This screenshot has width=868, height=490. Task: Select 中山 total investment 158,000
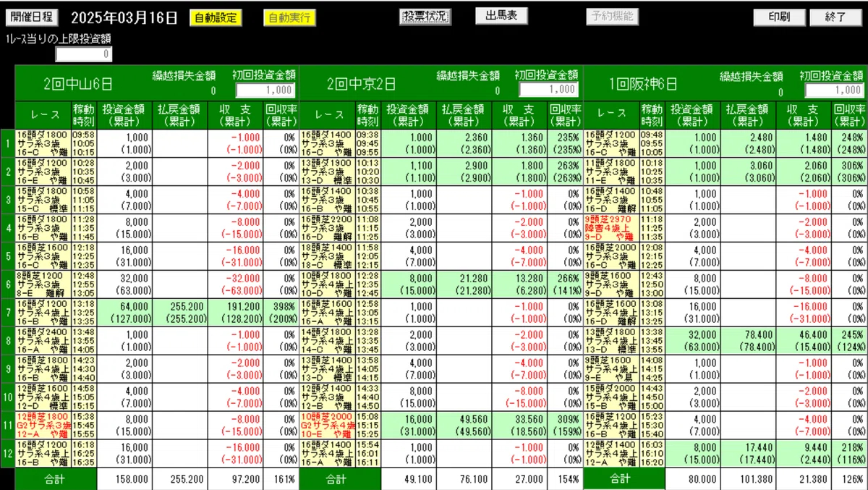pos(123,479)
